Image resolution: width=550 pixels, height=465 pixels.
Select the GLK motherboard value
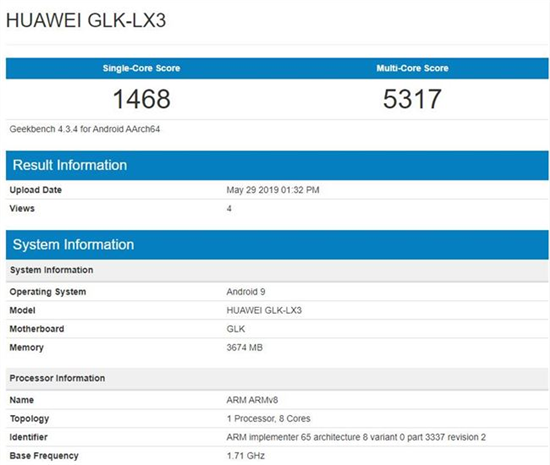[x=236, y=329]
